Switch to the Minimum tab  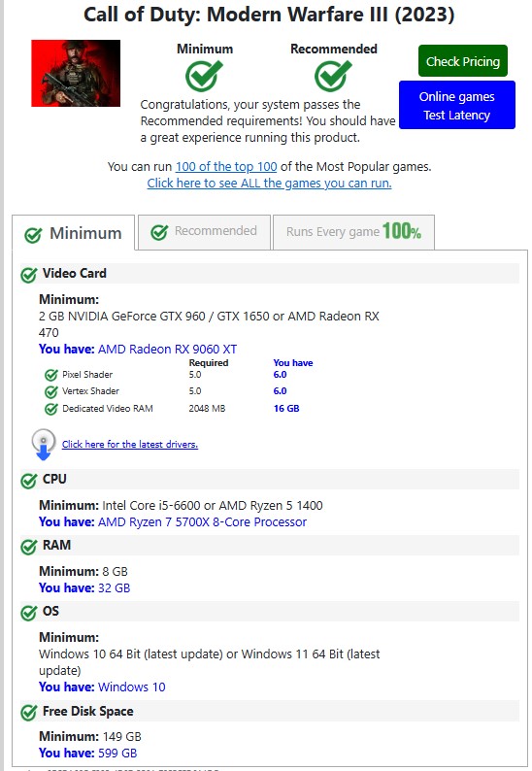click(73, 233)
